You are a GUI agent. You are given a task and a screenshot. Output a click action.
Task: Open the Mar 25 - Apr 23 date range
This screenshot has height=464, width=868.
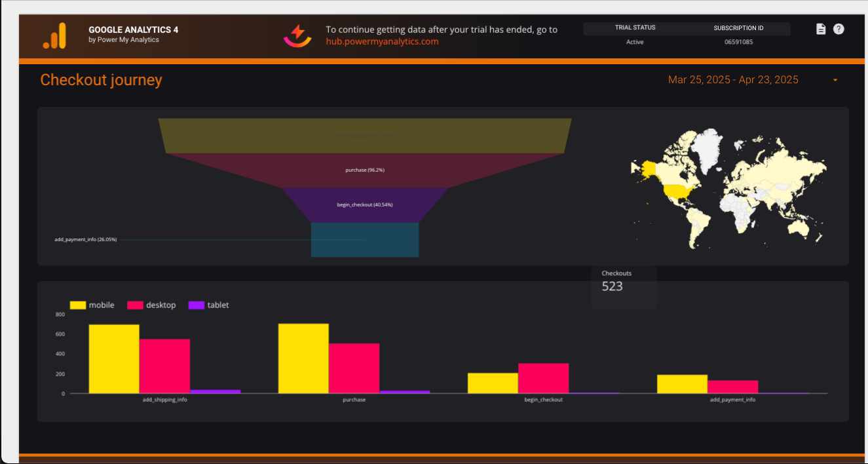click(732, 80)
